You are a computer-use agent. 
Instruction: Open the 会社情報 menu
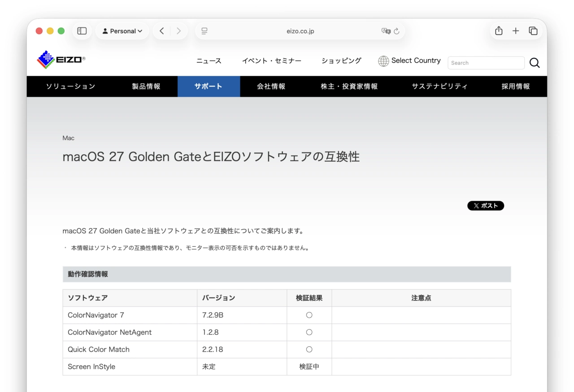click(x=271, y=86)
